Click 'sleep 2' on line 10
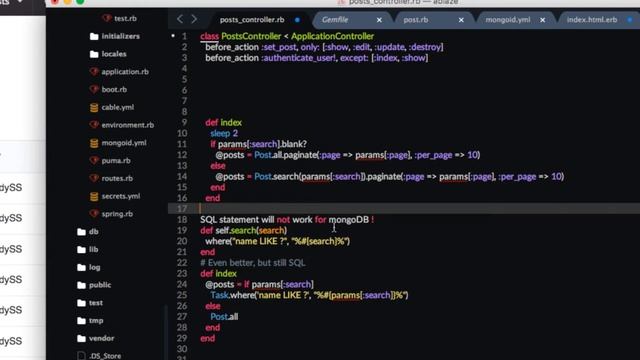Image resolution: width=640 pixels, height=360 pixels. [224, 133]
